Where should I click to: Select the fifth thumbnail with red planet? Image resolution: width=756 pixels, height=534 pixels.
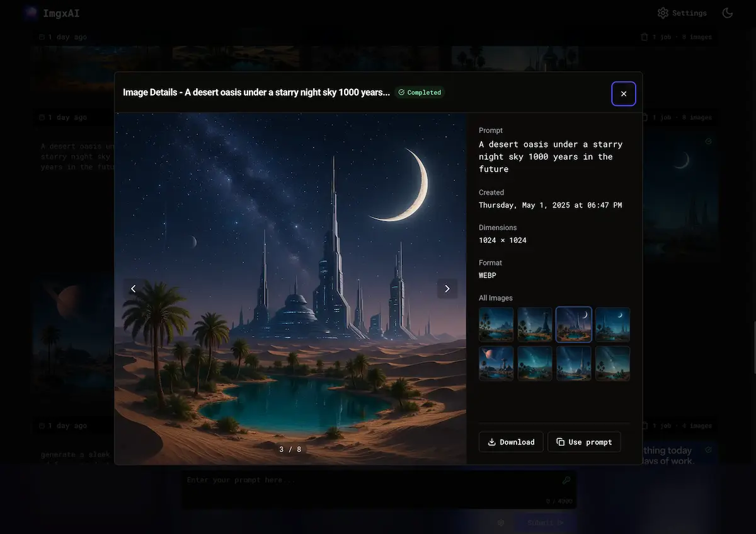pyautogui.click(x=496, y=363)
